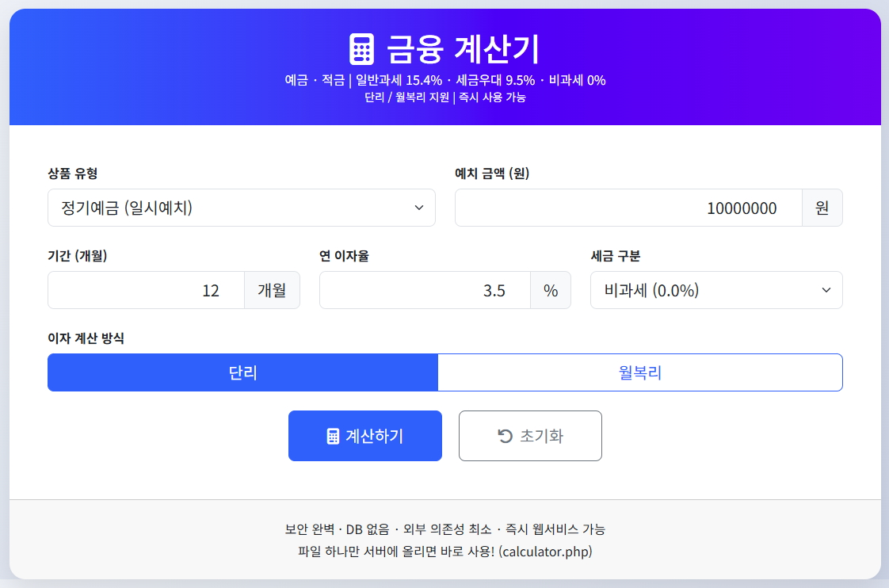This screenshot has height=588, width=889.
Task: Switch interest method to 월복리
Action: point(639,372)
